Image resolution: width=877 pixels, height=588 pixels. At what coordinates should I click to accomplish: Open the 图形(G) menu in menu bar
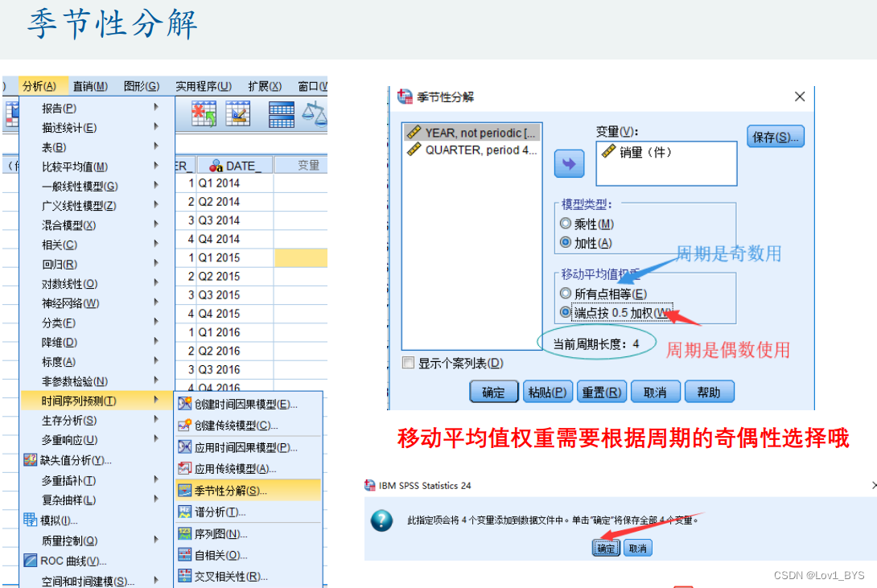[x=141, y=86]
